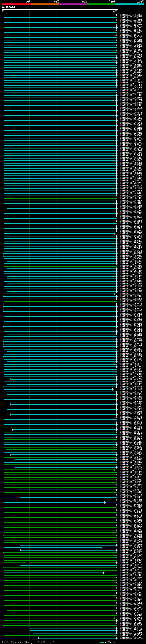Select label UniRef100_Q95PN4

click(131, 103)
